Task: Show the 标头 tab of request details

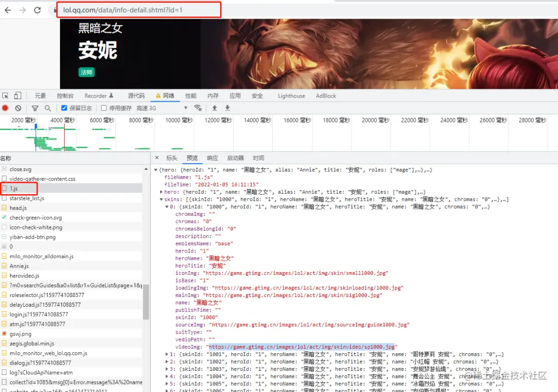Action: pos(172,158)
